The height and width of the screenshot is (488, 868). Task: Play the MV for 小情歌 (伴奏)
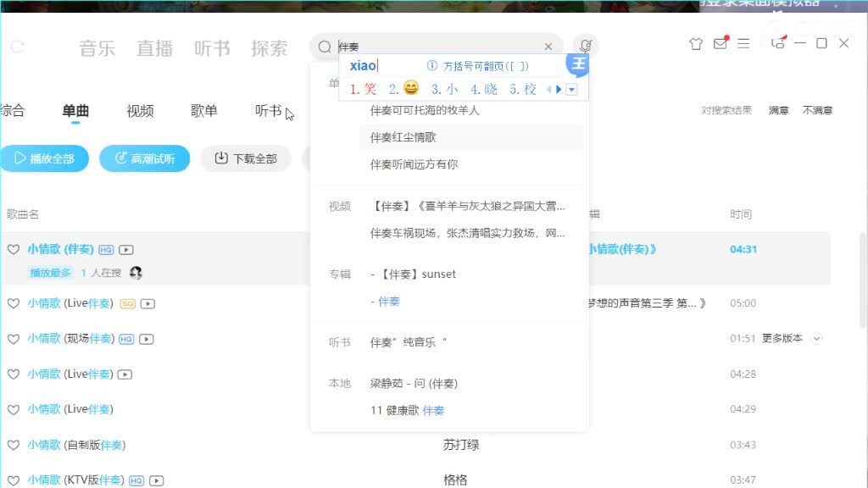[125, 249]
